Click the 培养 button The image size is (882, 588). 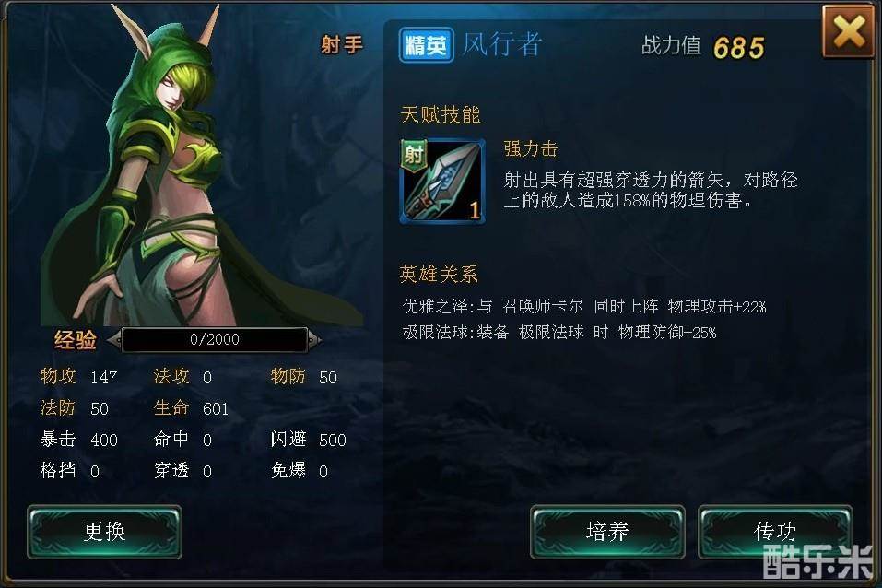(x=607, y=532)
